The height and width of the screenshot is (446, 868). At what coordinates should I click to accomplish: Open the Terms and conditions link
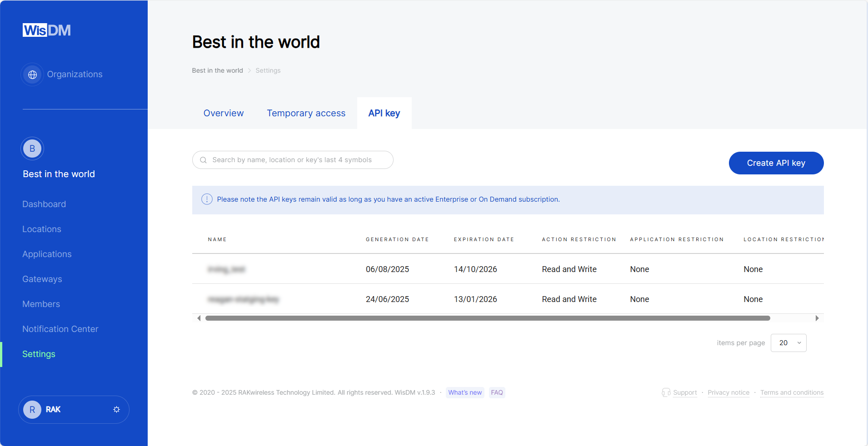(792, 392)
